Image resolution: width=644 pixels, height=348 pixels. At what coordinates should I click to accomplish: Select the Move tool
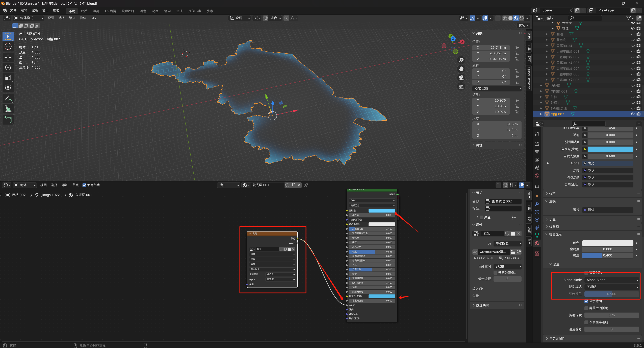pyautogui.click(x=8, y=57)
